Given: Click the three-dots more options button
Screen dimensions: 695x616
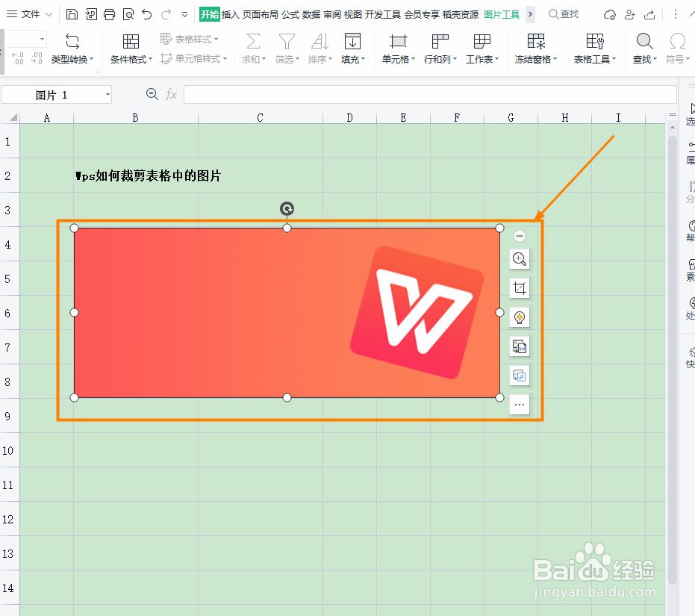Looking at the screenshot, I should tap(520, 405).
